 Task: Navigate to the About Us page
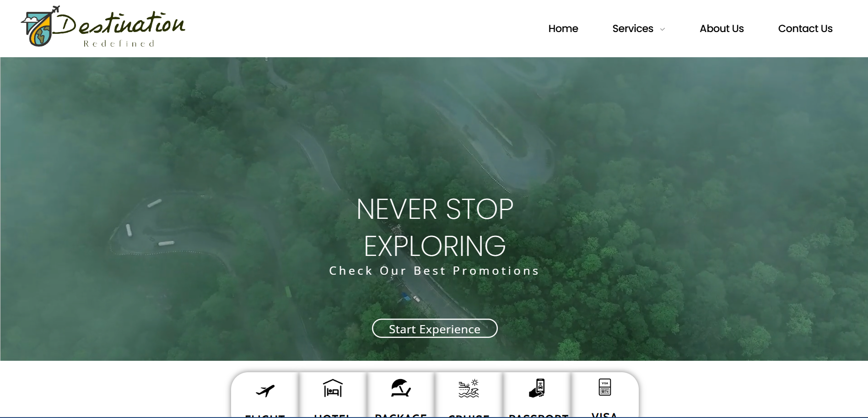pyautogui.click(x=721, y=28)
